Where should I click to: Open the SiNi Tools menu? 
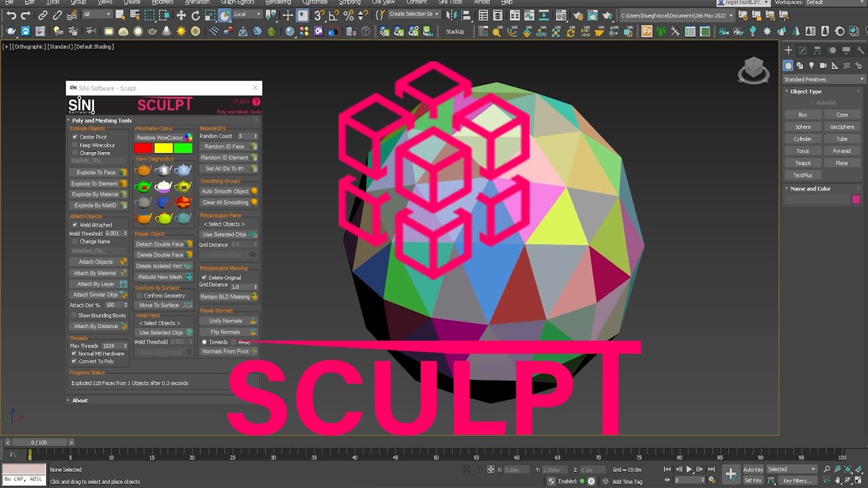(450, 2)
